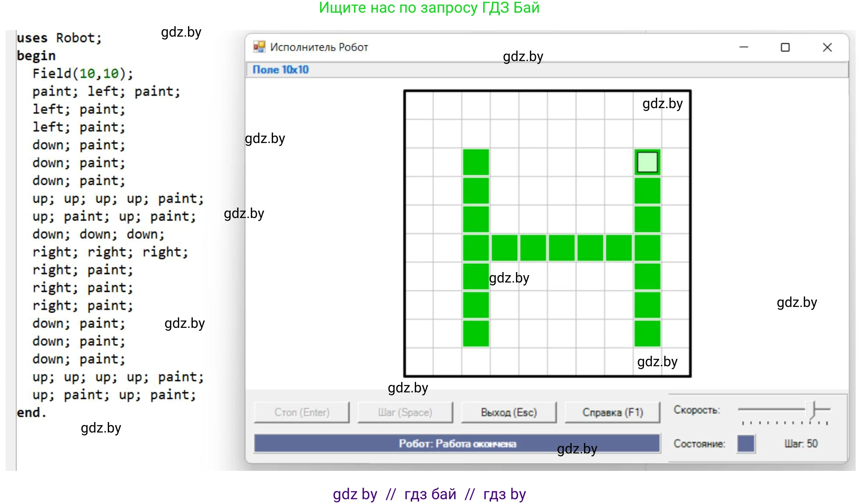860x504 pixels.
Task: Open Справка (F1) help button
Action: pyautogui.click(x=612, y=412)
